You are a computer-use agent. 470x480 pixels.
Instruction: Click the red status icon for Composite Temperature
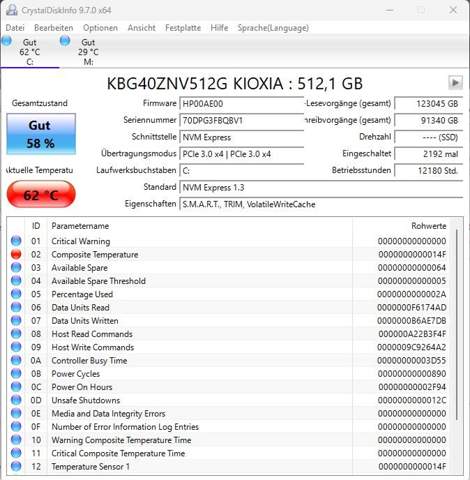pyautogui.click(x=16, y=254)
